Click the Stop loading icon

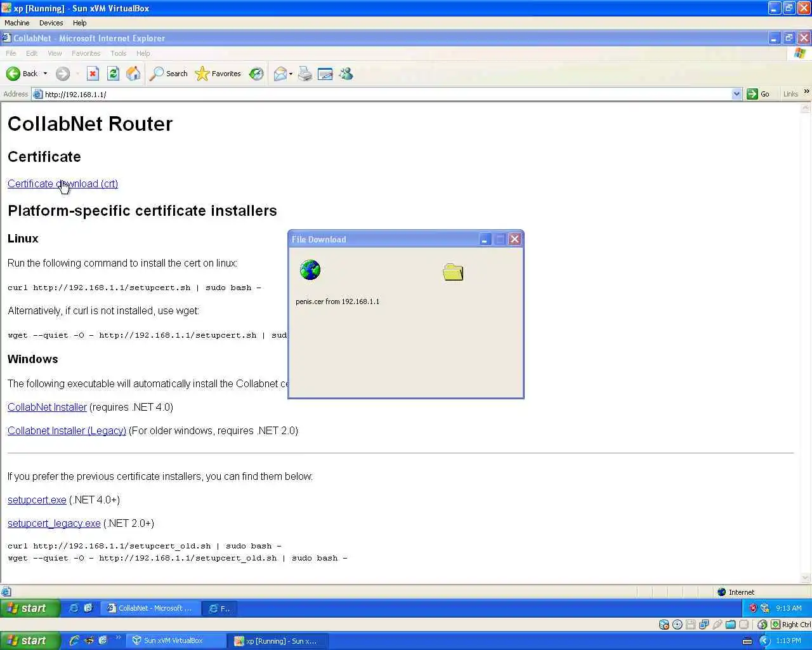click(x=93, y=74)
